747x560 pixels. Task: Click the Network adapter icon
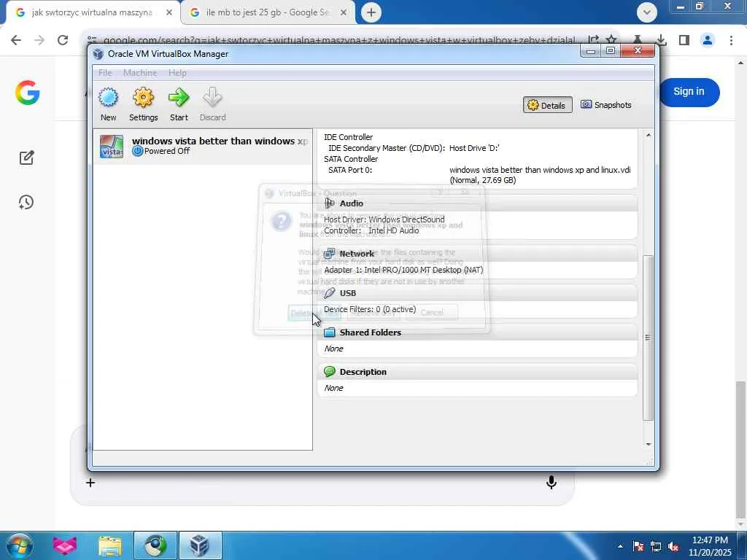[x=329, y=254]
